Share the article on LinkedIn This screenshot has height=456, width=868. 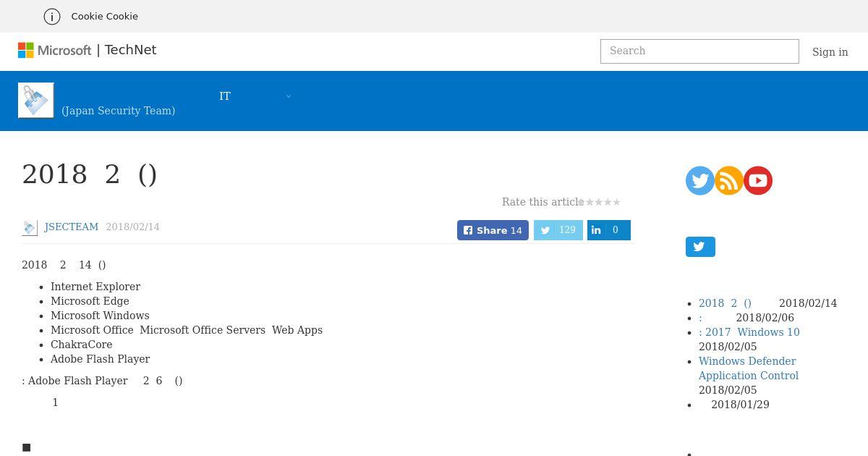[x=609, y=230]
